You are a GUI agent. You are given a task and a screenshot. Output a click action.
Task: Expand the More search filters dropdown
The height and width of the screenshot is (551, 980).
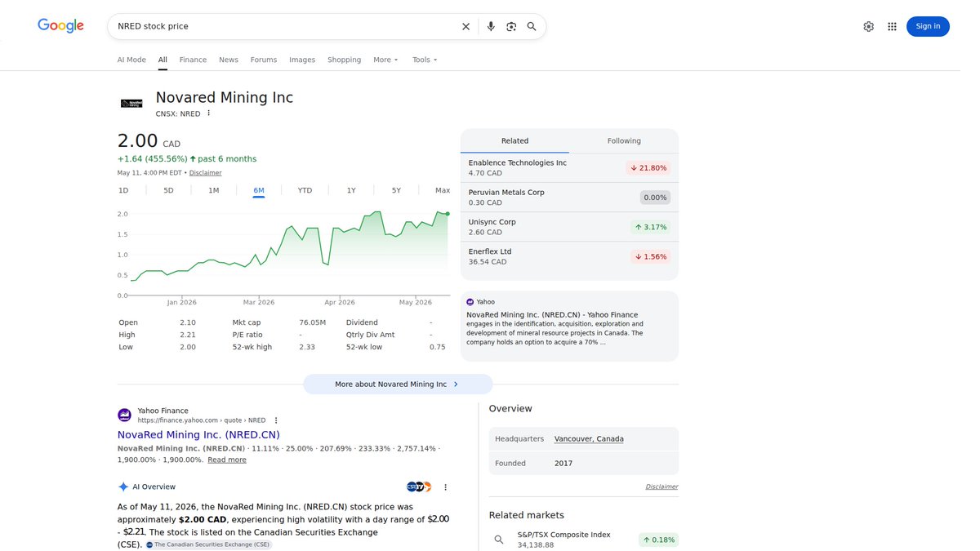385,60
